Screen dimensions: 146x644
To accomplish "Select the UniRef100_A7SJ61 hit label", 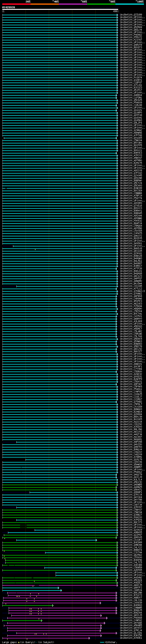I will coord(131,85).
